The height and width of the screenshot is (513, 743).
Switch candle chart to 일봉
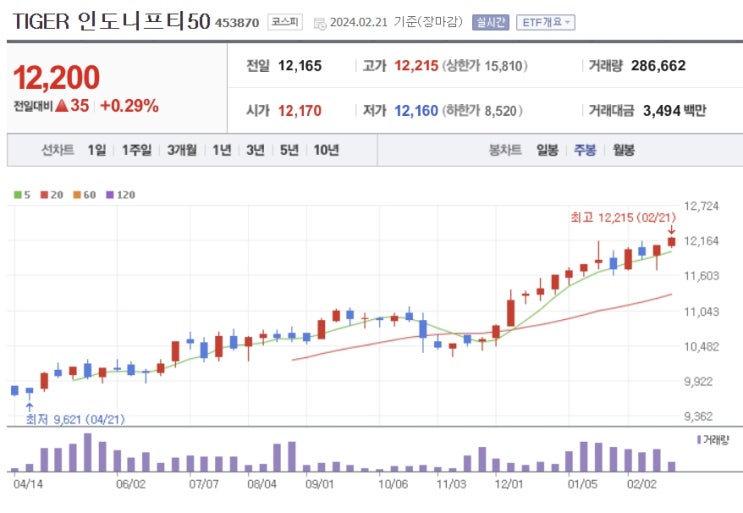point(547,150)
